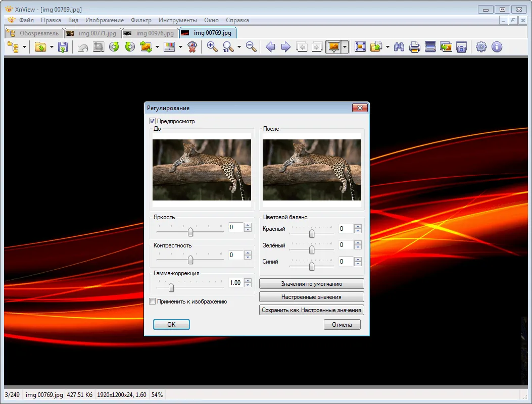The height and width of the screenshot is (404, 532).
Task: Click the Отмена button
Action: point(342,324)
